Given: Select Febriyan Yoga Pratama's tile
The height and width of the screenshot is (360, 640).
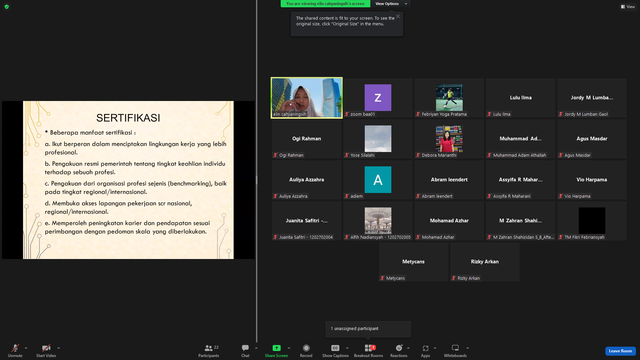Looking at the screenshot, I should 449,98.
